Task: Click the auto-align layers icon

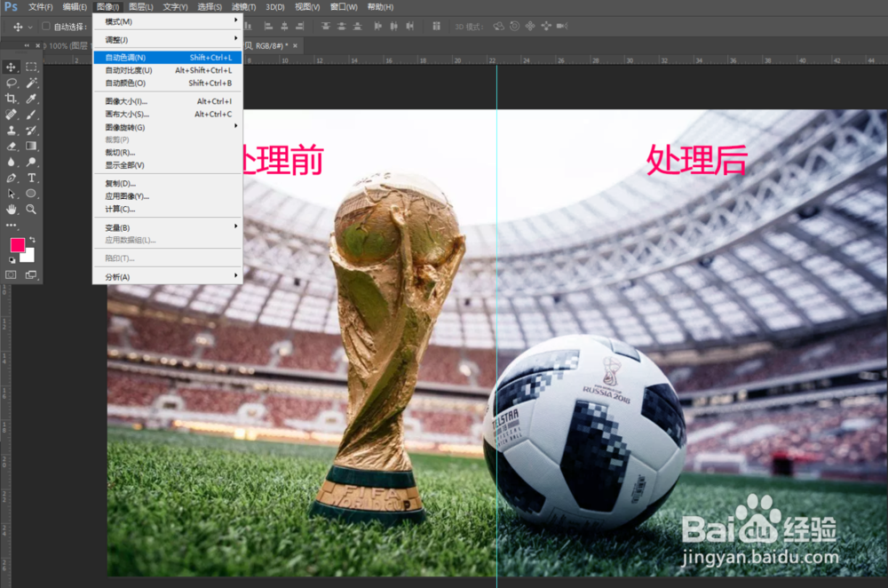Action: pos(436,26)
